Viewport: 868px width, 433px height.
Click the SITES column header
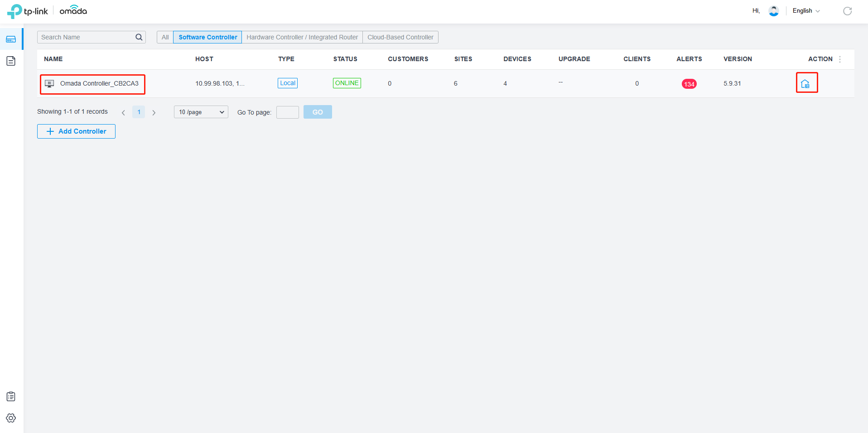463,59
